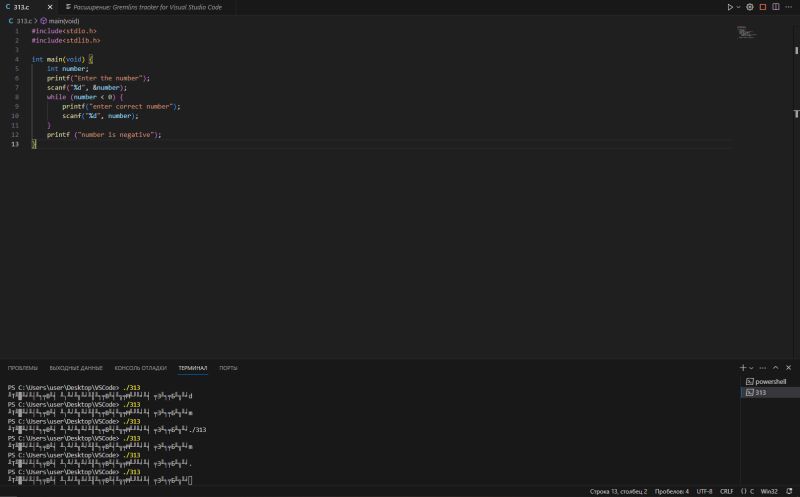Click line number 4 in the gutter

coord(17,59)
